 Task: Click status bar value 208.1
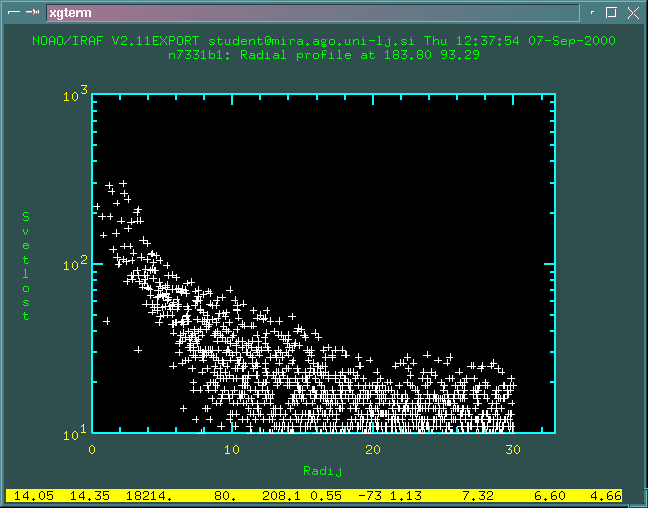pyautogui.click(x=282, y=496)
